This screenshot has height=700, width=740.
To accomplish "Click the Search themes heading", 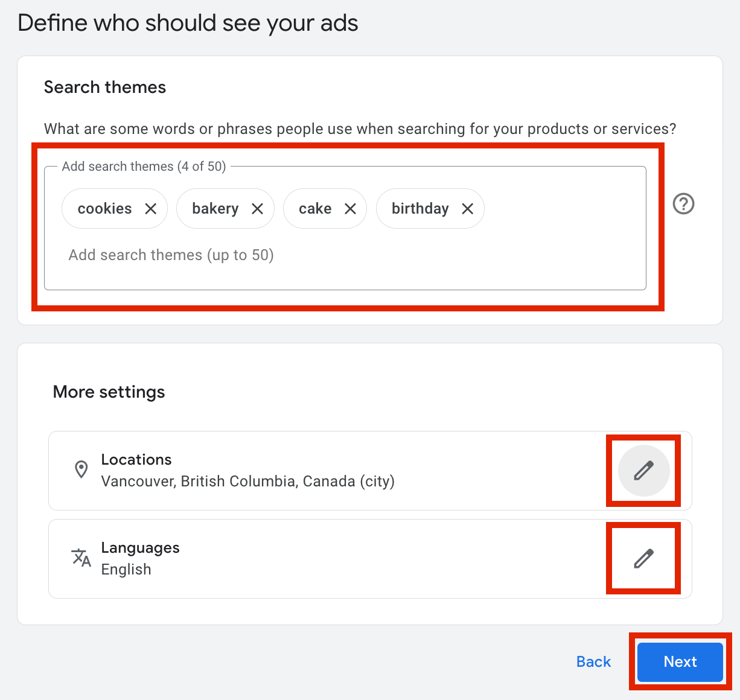I will (105, 87).
